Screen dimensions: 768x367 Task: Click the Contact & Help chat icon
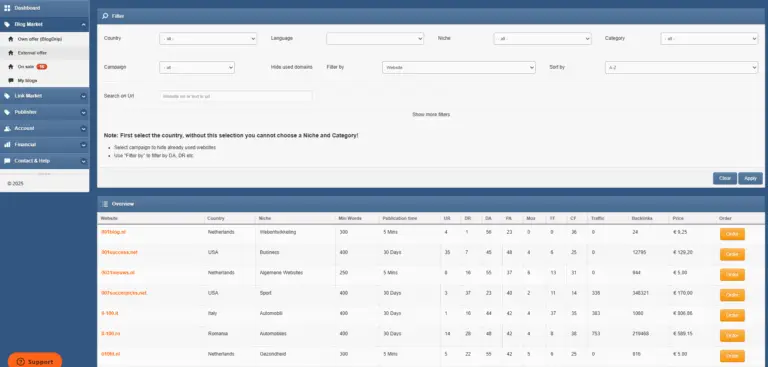click(x=7, y=161)
